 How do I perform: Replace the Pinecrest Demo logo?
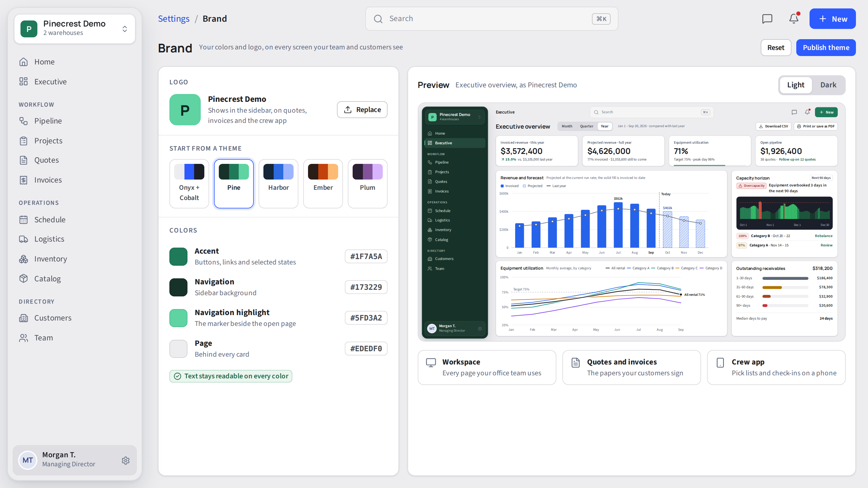tap(362, 109)
